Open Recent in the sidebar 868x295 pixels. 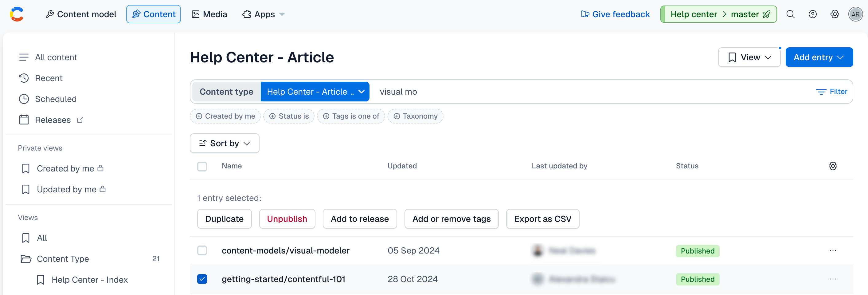[49, 78]
